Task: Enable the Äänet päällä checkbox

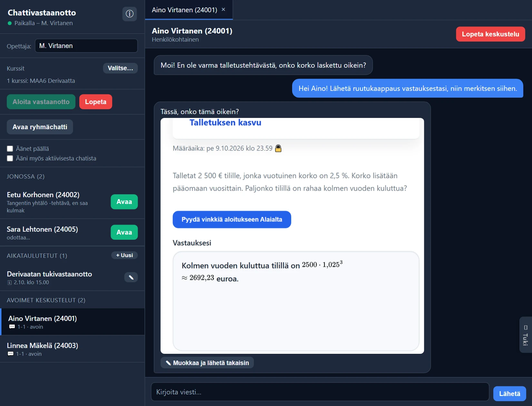Action: pos(10,149)
